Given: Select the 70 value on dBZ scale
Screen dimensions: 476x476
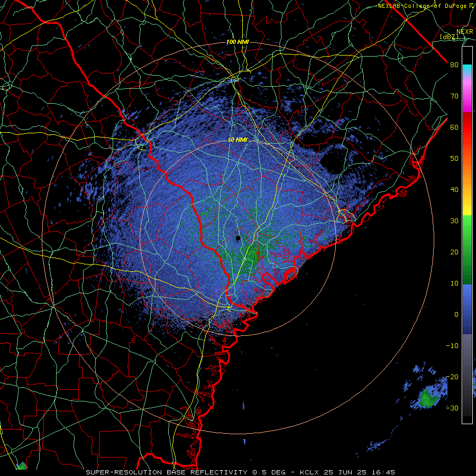Looking at the screenshot, I should pyautogui.click(x=454, y=96).
